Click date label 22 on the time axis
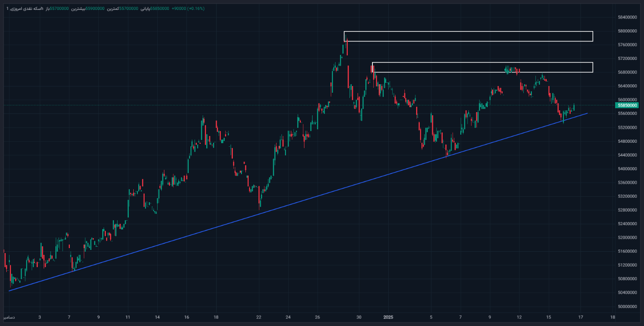Image resolution: width=644 pixels, height=326 pixels. [259, 317]
